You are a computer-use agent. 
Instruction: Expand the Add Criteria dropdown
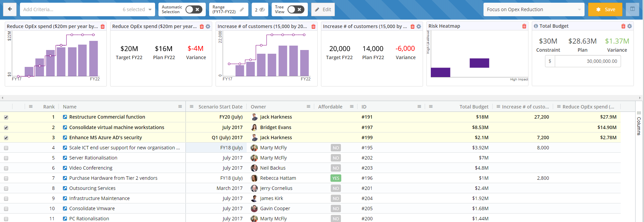click(x=150, y=9)
